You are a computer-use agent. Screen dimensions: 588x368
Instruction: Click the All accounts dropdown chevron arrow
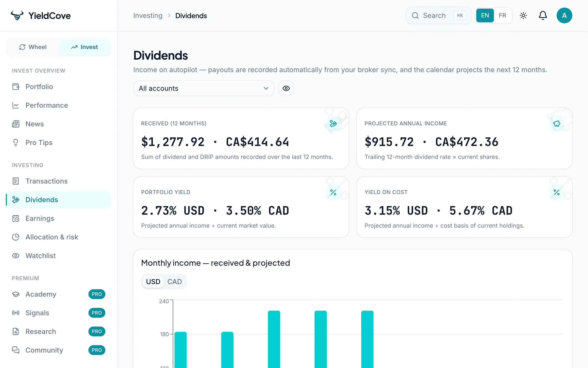pos(266,88)
